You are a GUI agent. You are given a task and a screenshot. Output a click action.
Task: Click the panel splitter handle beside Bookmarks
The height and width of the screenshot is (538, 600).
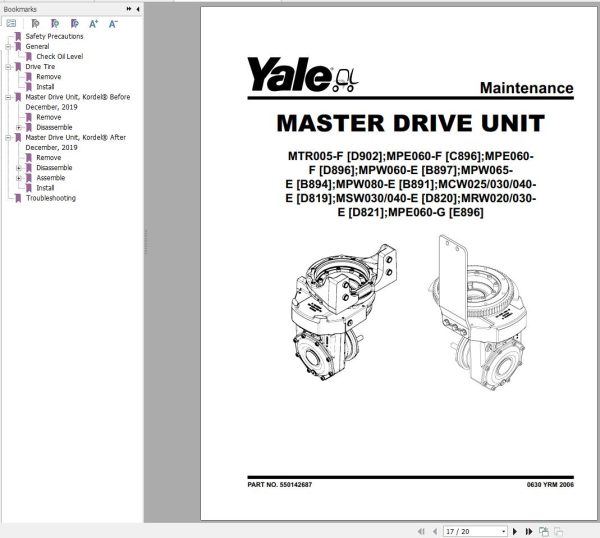point(146,242)
